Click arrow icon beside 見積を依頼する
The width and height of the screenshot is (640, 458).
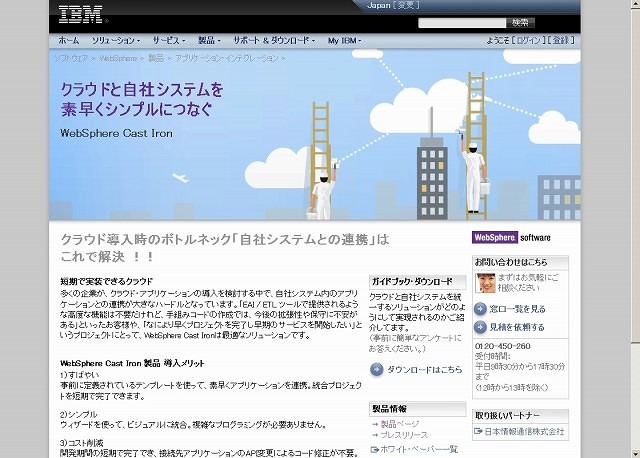tap(480, 327)
